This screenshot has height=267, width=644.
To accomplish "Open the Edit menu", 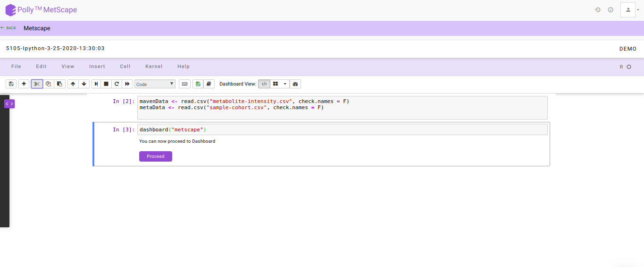I will 42,67.
